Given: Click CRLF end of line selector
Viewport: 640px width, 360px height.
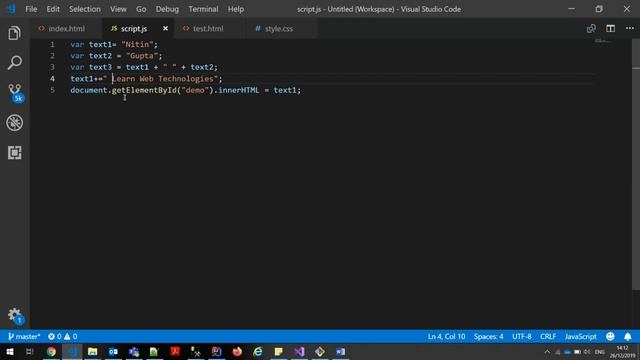Looking at the screenshot, I should click(548, 336).
